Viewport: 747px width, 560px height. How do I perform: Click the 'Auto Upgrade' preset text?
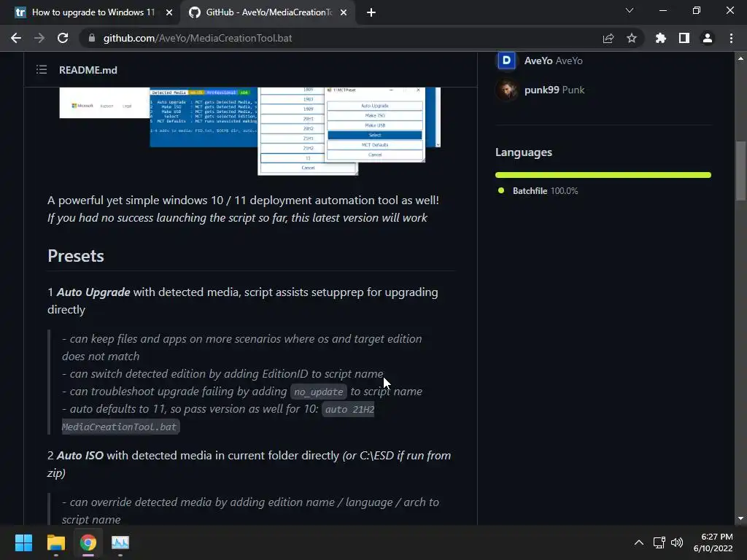(93, 292)
